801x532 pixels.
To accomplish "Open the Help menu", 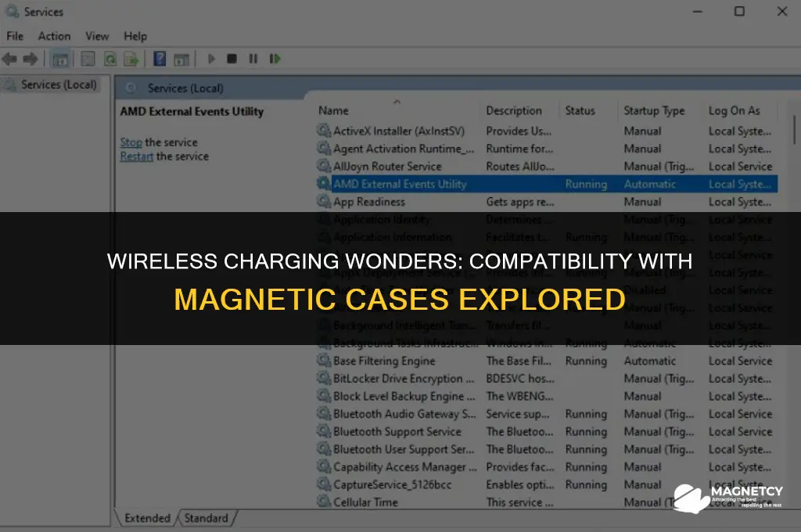I will pyautogui.click(x=135, y=36).
